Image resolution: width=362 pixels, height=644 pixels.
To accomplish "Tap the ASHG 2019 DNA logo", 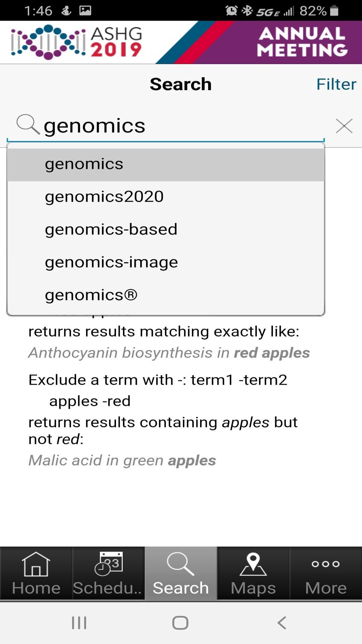I will (x=76, y=42).
